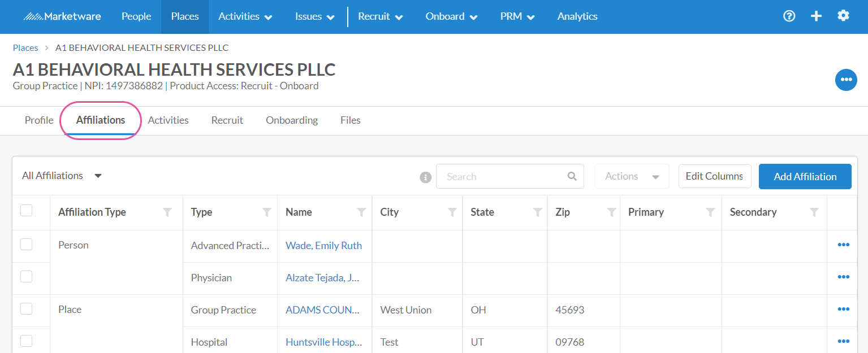Viewport: 868px width, 353px height.
Task: Switch to the Files tab
Action: tap(351, 120)
